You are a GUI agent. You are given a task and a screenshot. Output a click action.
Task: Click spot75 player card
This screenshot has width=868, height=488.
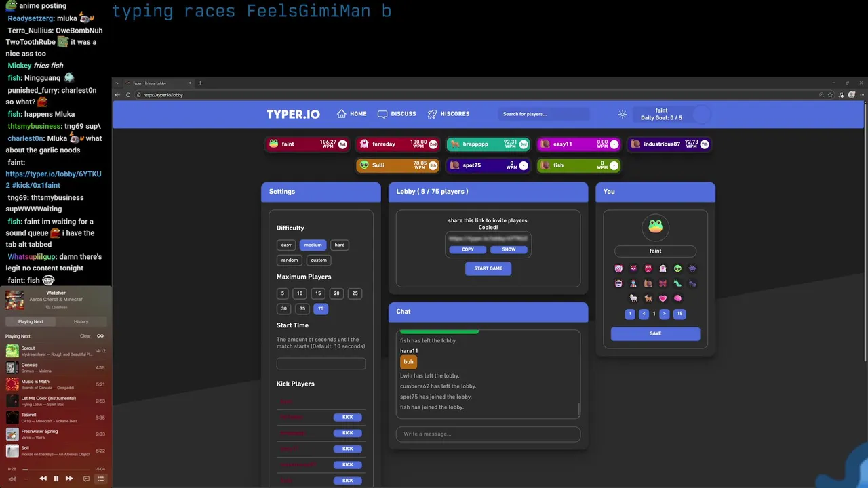coord(488,165)
